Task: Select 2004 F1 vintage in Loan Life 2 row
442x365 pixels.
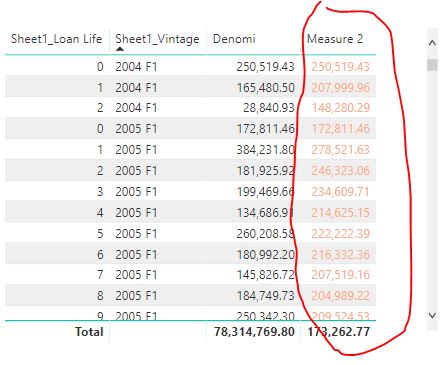Action: click(x=136, y=108)
